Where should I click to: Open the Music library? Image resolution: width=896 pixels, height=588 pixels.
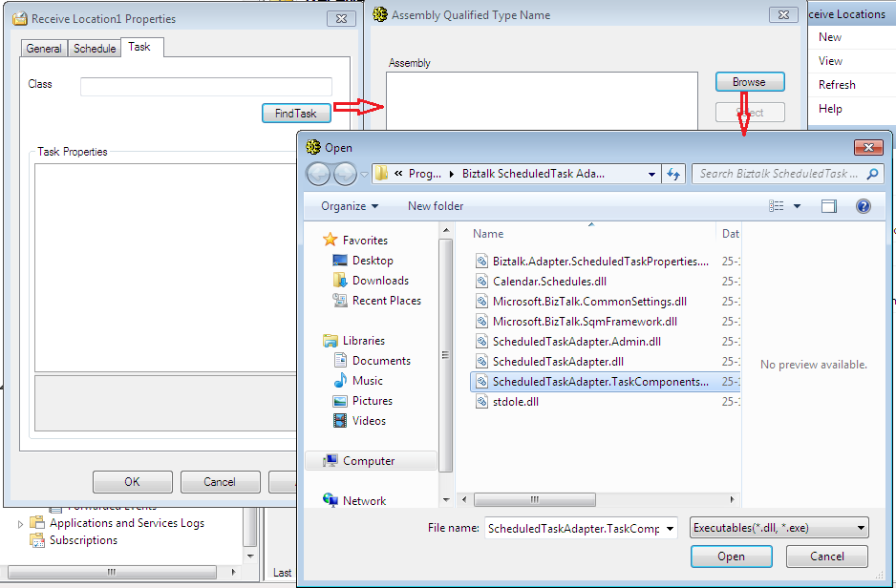[357, 380]
